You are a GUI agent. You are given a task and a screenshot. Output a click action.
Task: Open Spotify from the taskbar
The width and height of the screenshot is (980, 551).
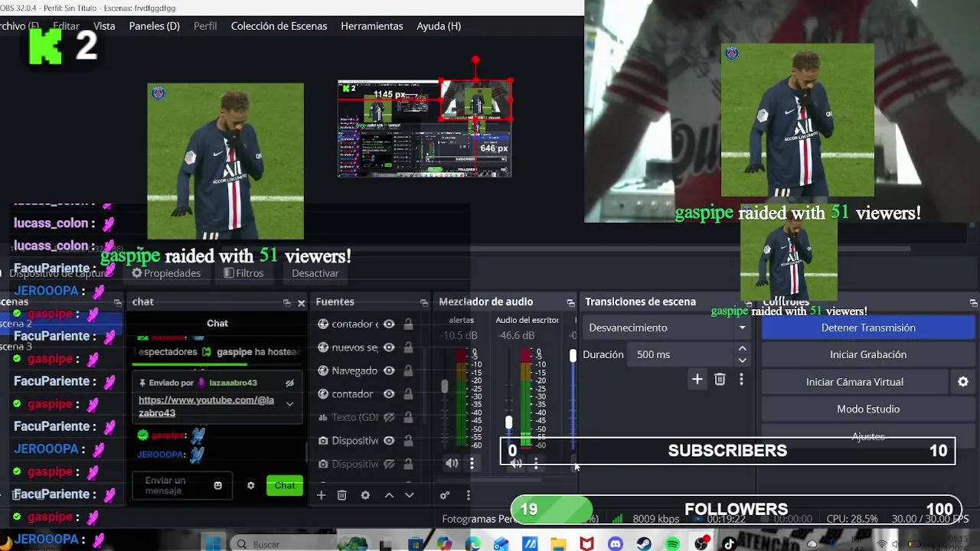[x=672, y=544]
